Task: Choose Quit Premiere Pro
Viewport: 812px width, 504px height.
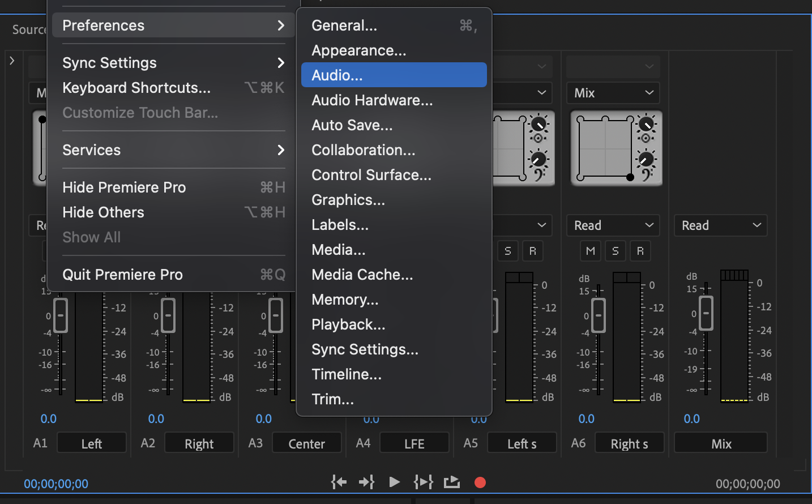Action: click(173, 275)
